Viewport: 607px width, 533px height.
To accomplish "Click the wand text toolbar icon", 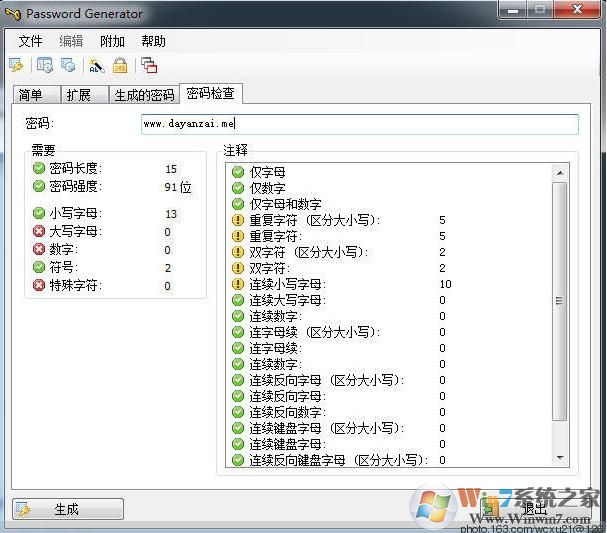I will [96, 66].
